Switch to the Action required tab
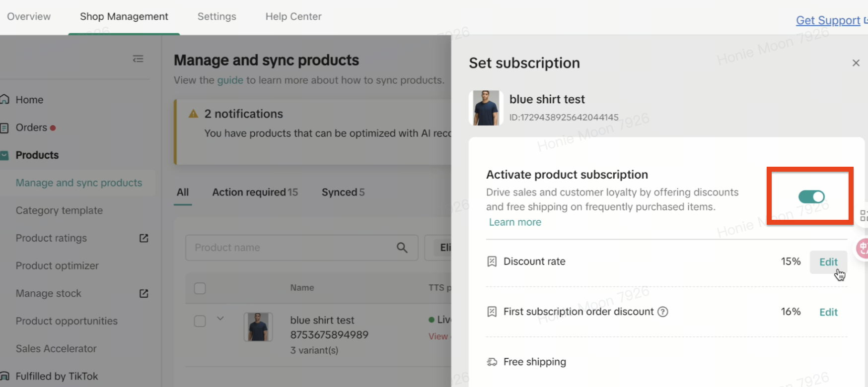 (255, 193)
